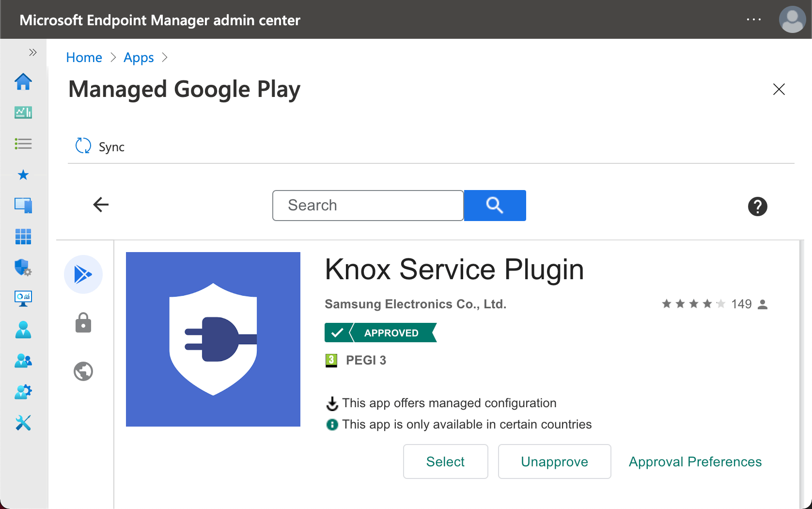This screenshot has height=509, width=812.
Task: Open Home from the sidebar
Action: pos(23,81)
